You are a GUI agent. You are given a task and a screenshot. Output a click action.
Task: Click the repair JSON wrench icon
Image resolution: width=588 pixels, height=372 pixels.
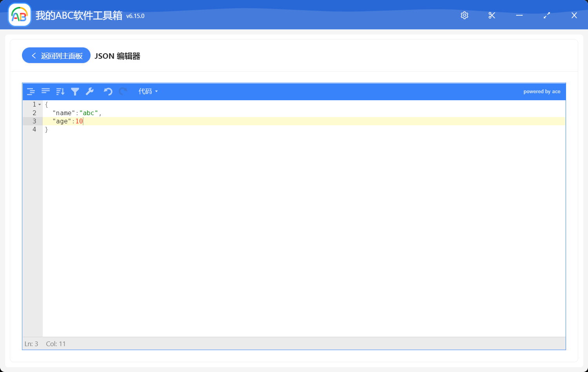point(90,92)
